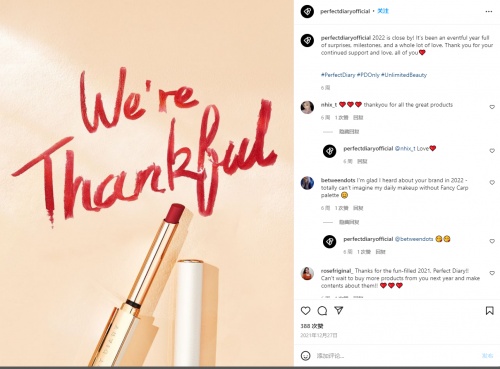Image resolution: width=500 pixels, height=369 pixels.
Task: Open the three-dot more options menu
Action: (489, 12)
